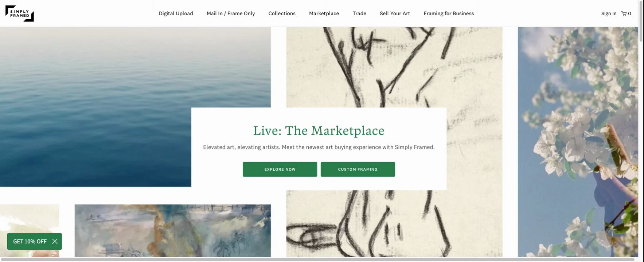Claim the Get 10% Off offer
This screenshot has width=644, height=262.
click(x=30, y=241)
